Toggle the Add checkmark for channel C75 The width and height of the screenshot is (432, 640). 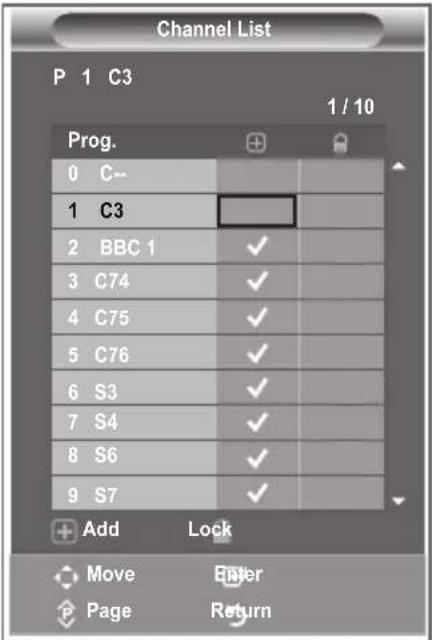tap(257, 317)
